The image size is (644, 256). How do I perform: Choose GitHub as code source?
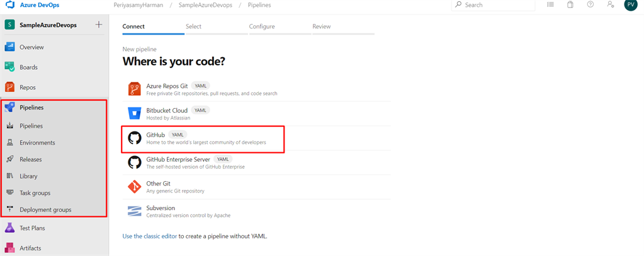tap(256, 138)
